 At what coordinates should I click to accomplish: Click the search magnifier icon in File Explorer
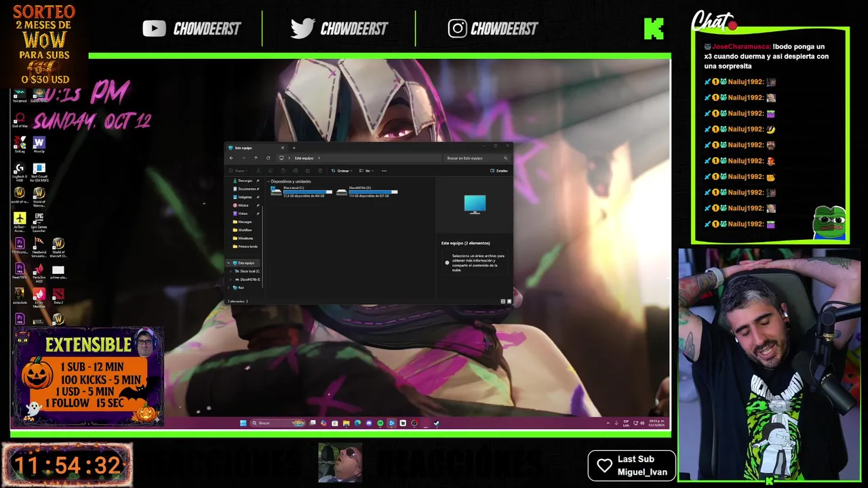pyautogui.click(x=505, y=158)
